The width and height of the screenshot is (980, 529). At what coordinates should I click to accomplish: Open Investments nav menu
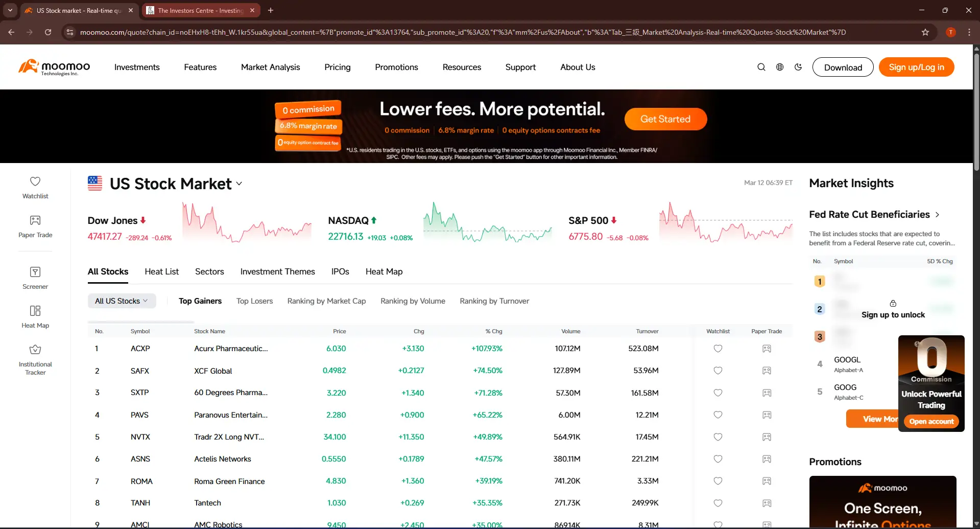(x=137, y=67)
